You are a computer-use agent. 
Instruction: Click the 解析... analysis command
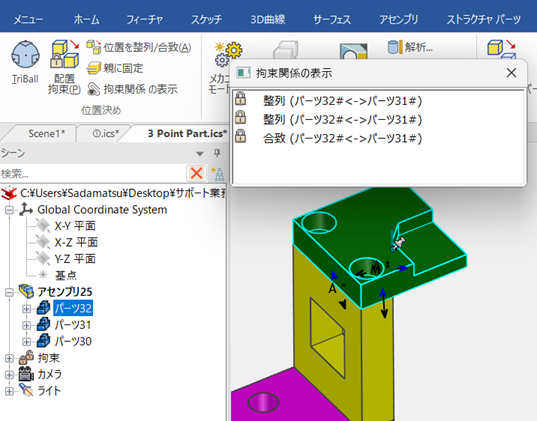pos(410,47)
